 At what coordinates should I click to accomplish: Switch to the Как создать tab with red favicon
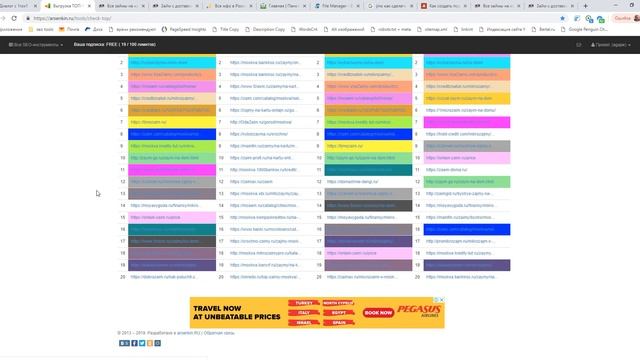(x=443, y=6)
